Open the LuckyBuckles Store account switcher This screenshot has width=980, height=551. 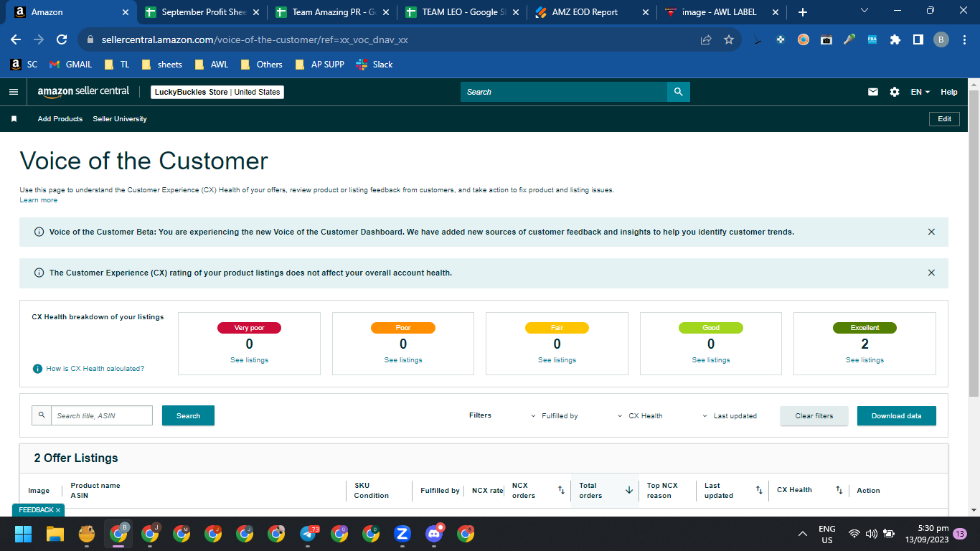(217, 92)
